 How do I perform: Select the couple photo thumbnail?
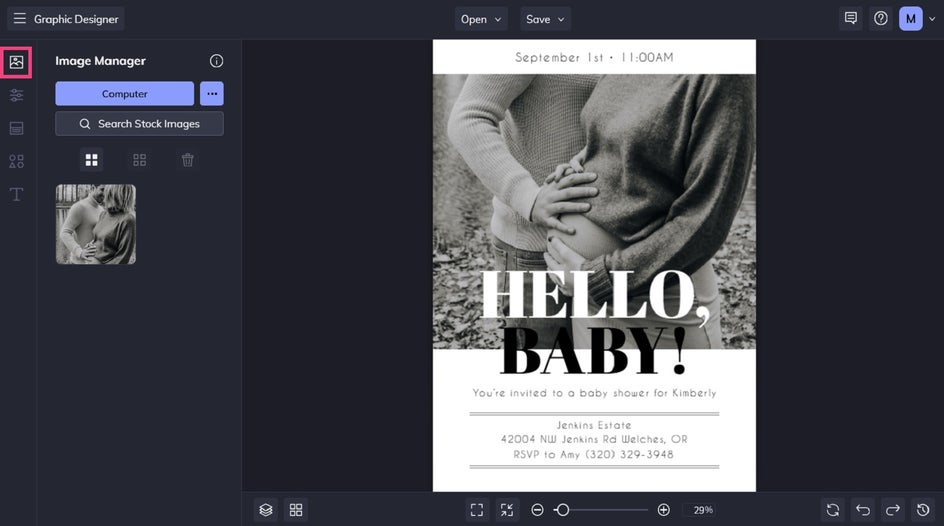tap(96, 224)
